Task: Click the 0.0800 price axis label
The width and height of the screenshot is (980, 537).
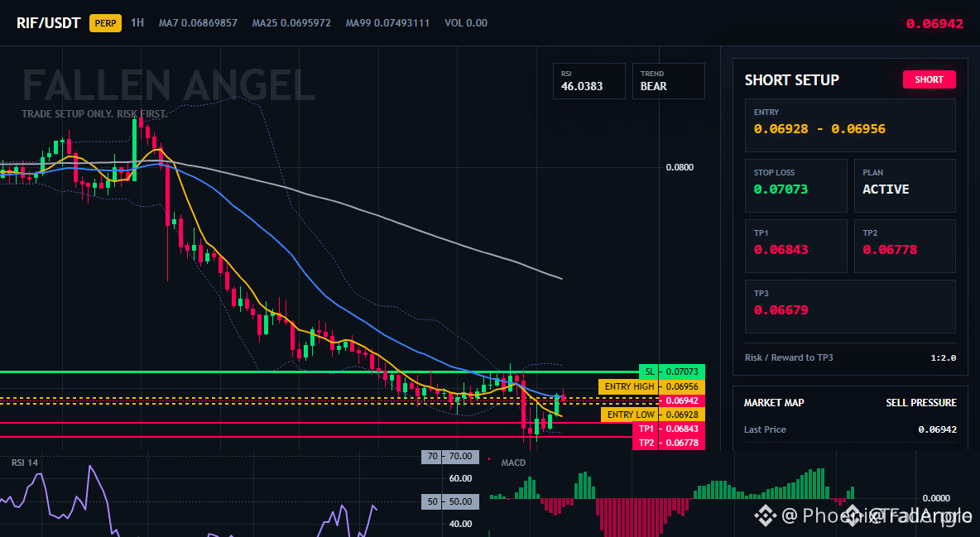Action: point(680,167)
